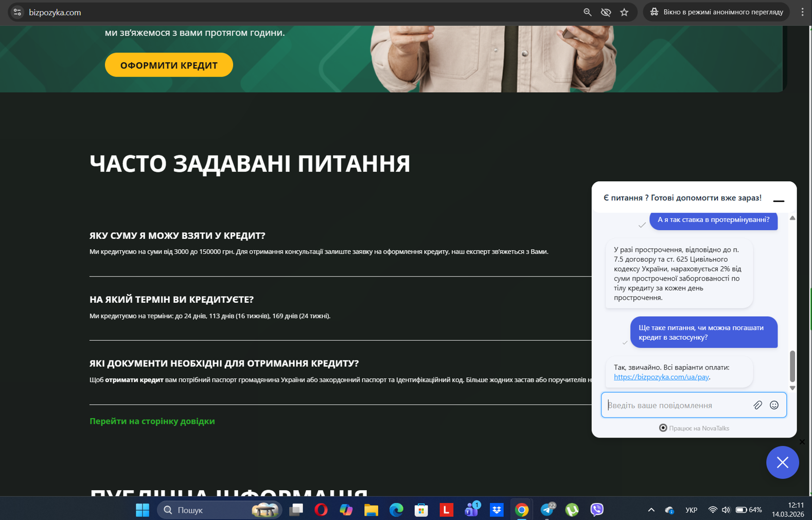This screenshot has width=812, height=520.
Task: Click the volume speaker tray icon
Action: [726, 510]
